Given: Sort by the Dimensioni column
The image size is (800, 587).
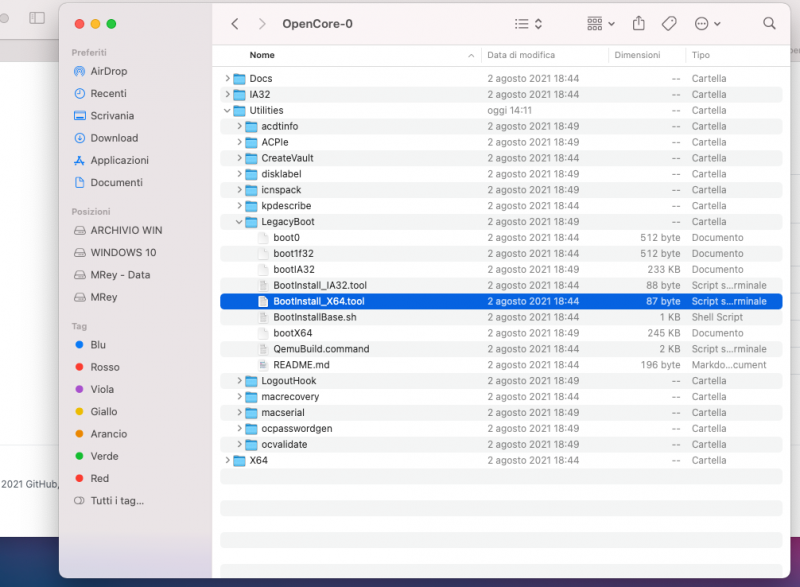Looking at the screenshot, I should coord(637,55).
